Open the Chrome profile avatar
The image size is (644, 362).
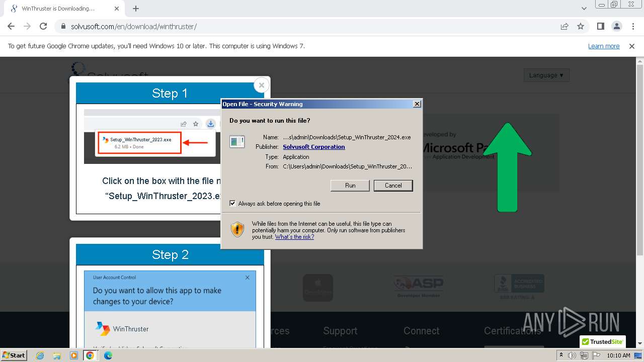616,27
